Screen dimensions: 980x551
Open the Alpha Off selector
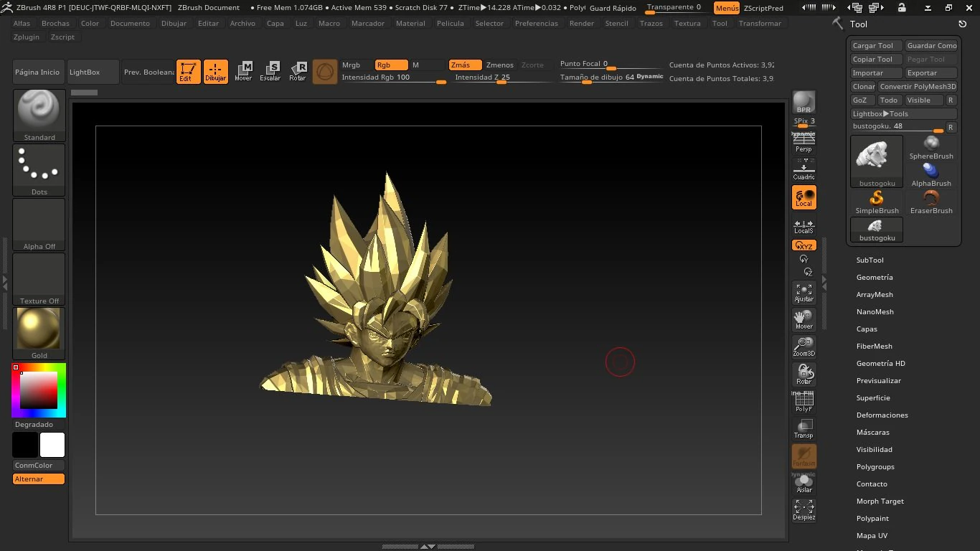39,225
